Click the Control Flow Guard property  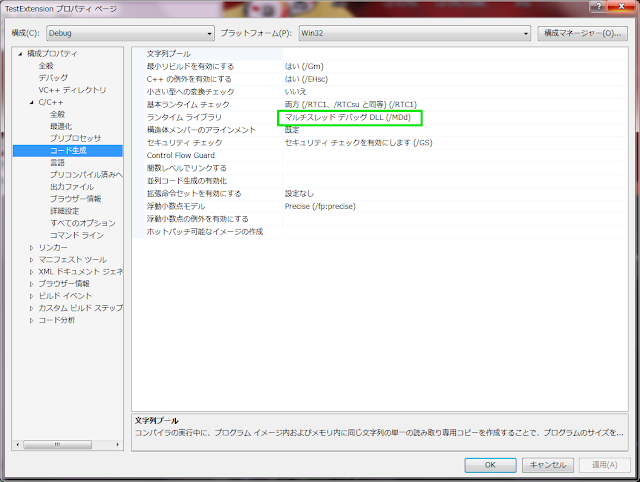pyautogui.click(x=180, y=155)
